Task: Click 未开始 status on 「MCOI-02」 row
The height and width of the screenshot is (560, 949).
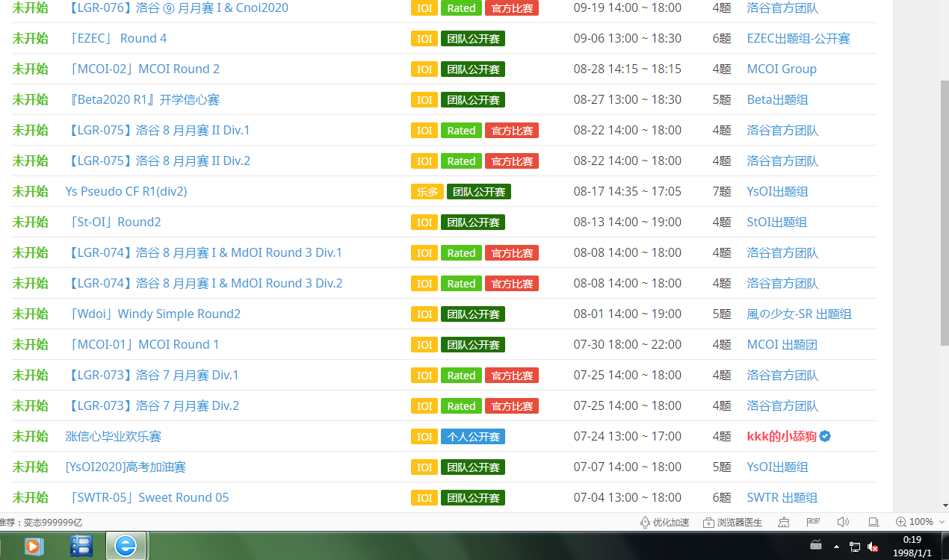Action: click(30, 69)
